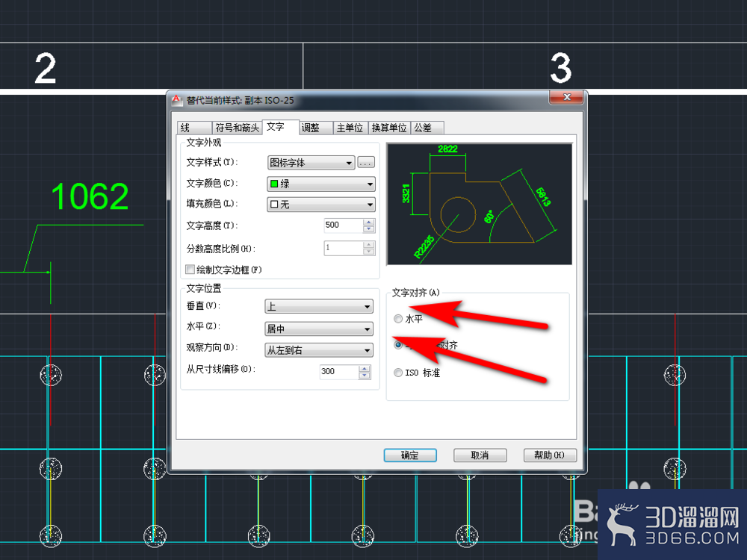This screenshot has width=747, height=560.
Task: Decrease 文字高度 with the down spinner
Action: (369, 229)
